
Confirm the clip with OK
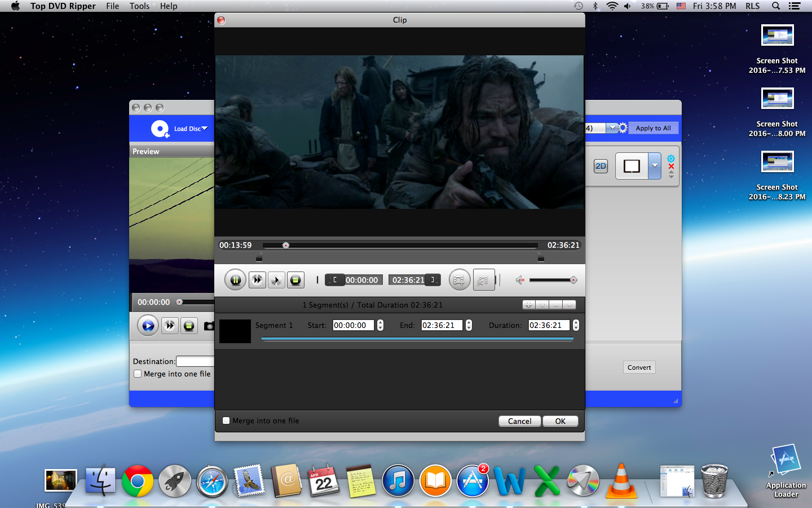coord(560,421)
